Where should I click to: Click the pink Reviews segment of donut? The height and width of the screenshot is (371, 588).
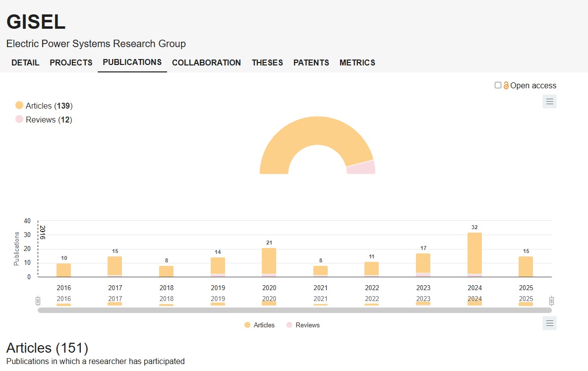click(x=361, y=167)
